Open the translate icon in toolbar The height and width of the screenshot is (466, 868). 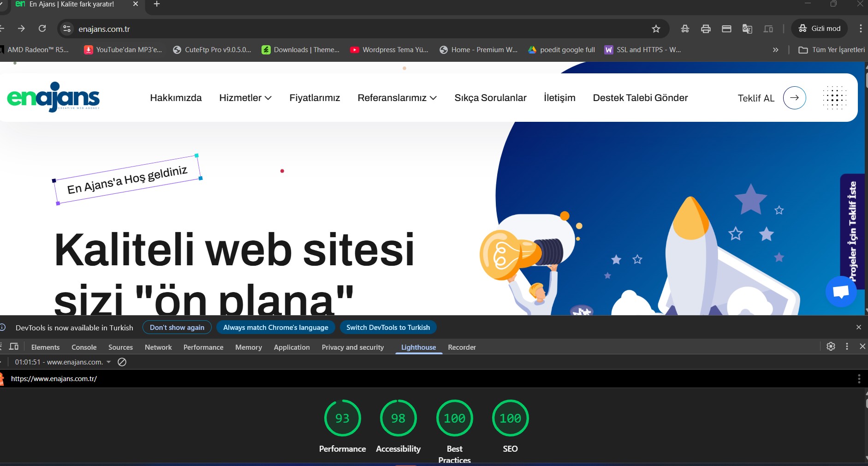[x=747, y=29]
